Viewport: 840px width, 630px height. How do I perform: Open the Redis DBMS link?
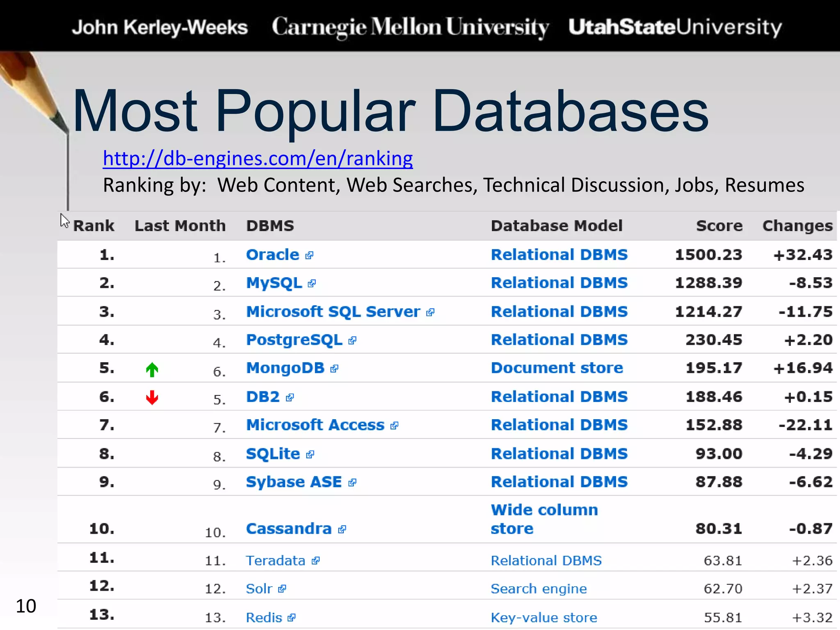tap(264, 617)
